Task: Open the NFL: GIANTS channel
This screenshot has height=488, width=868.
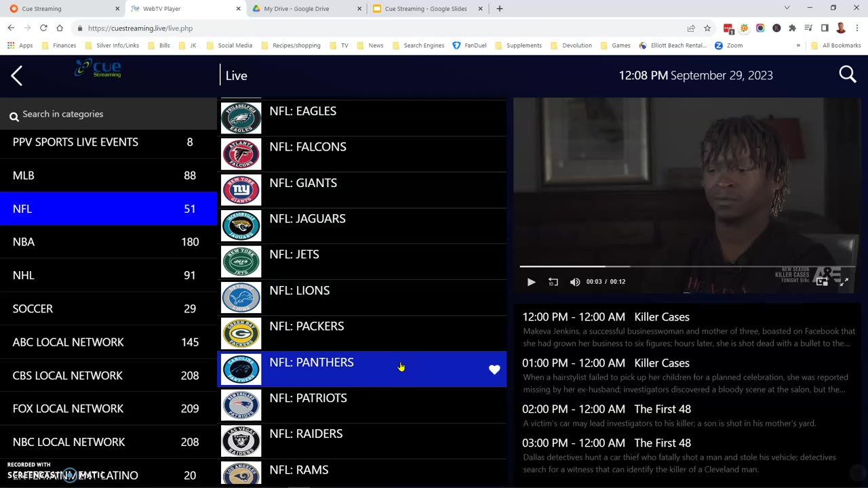Action: coord(361,190)
